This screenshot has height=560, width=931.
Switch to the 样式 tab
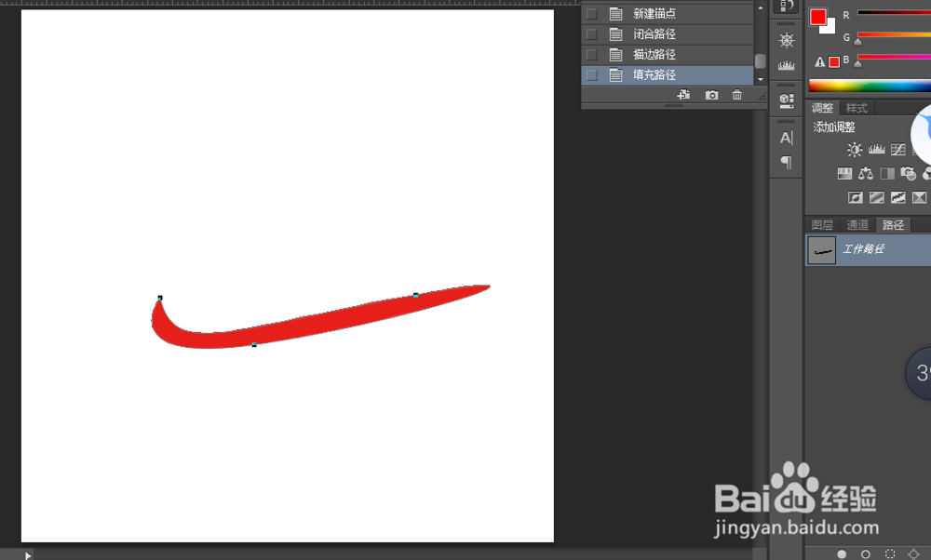click(x=857, y=108)
